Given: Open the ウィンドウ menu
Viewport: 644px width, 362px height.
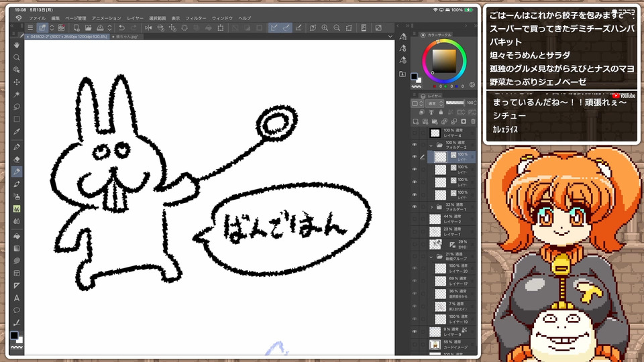Looking at the screenshot, I should (x=222, y=18).
